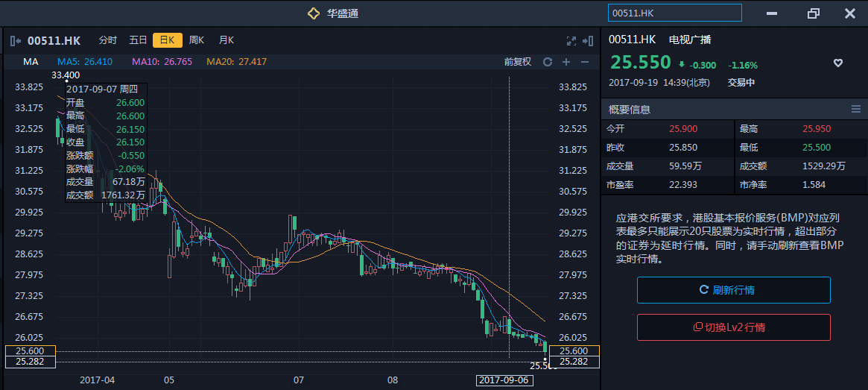Select the 月K chart tab
Viewport: 868px width, 390px height.
[x=226, y=40]
